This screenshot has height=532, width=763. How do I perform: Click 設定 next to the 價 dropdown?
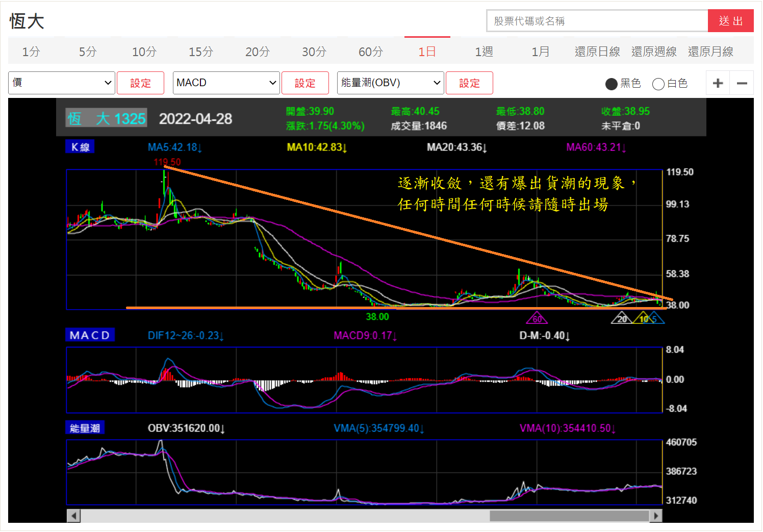(x=140, y=83)
